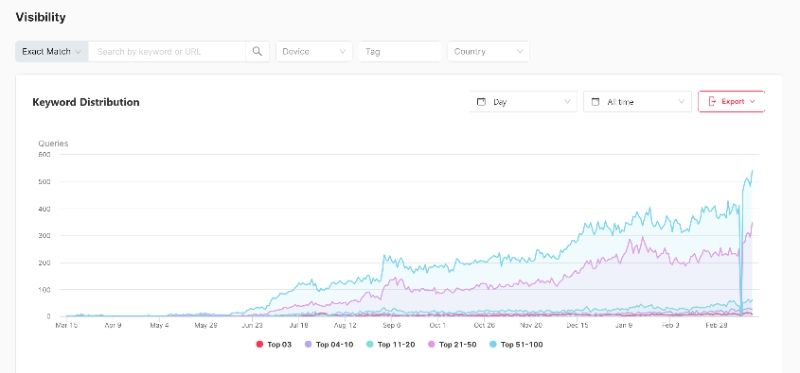The height and width of the screenshot is (373, 800).
Task: Toggle the Top 03 legend series
Action: point(273,344)
